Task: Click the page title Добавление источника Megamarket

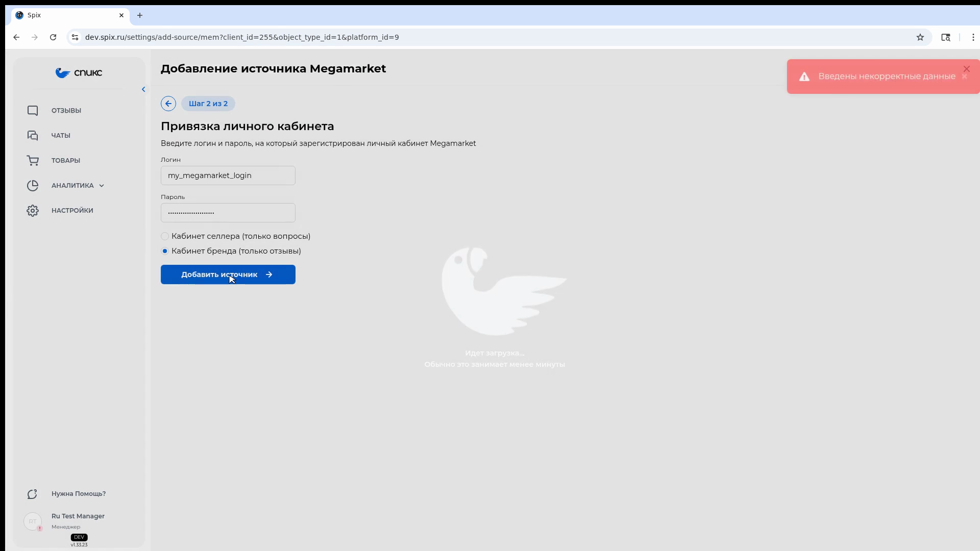Action: click(274, 69)
